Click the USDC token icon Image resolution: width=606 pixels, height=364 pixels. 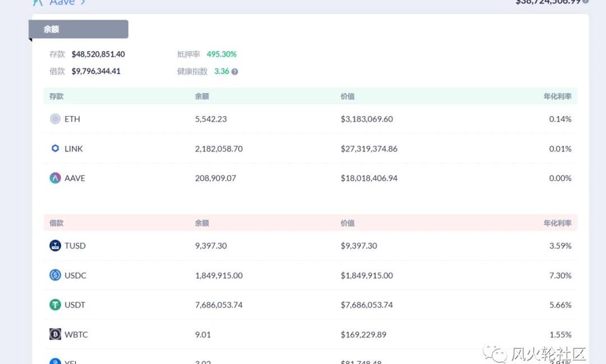pyautogui.click(x=55, y=275)
